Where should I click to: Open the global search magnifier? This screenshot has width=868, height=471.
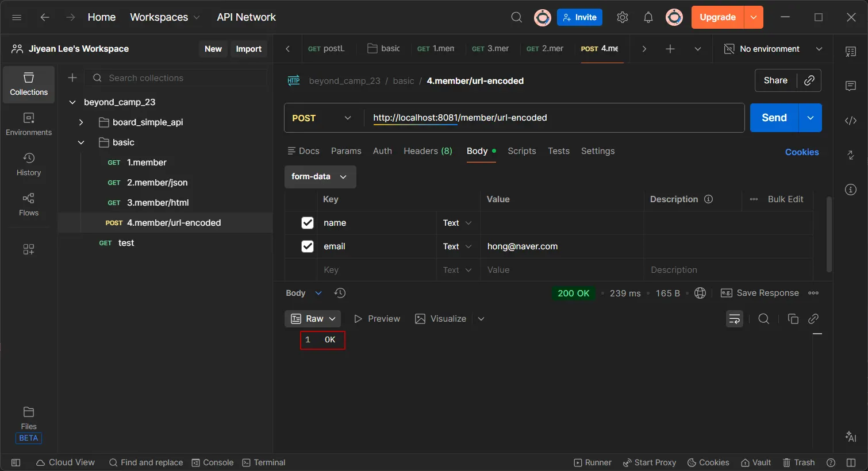pos(517,17)
